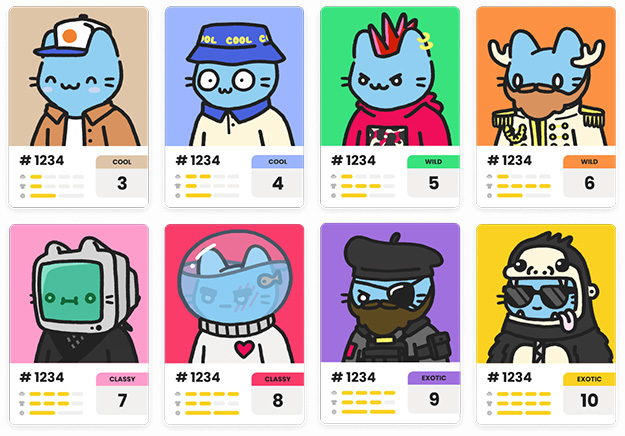
Task: Click the purple EXOTIC label above score 9
Action: pyautogui.click(x=434, y=378)
